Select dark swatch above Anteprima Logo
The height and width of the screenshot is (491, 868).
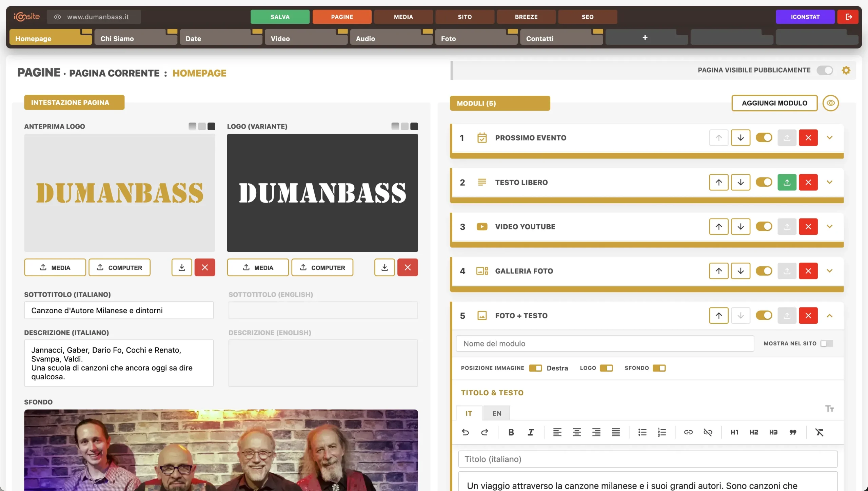(x=211, y=126)
